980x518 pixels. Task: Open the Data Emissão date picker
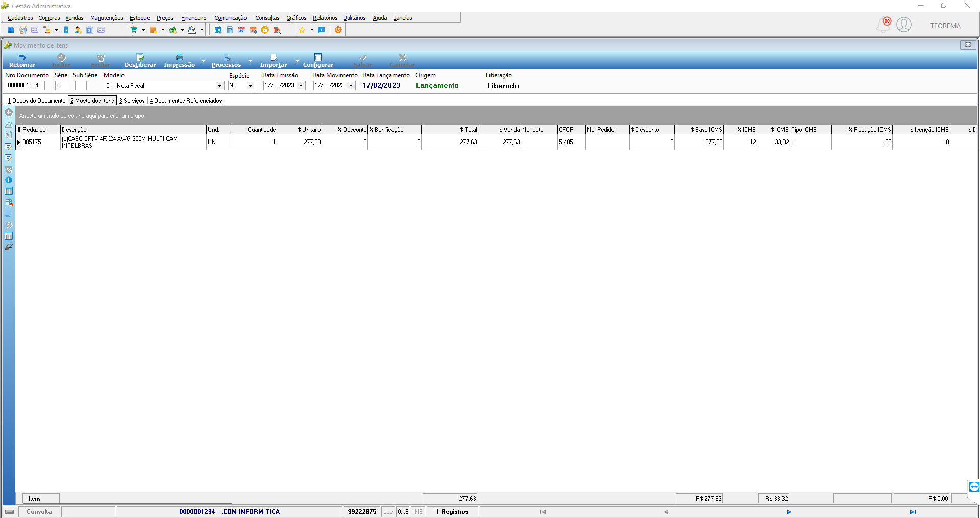point(301,86)
